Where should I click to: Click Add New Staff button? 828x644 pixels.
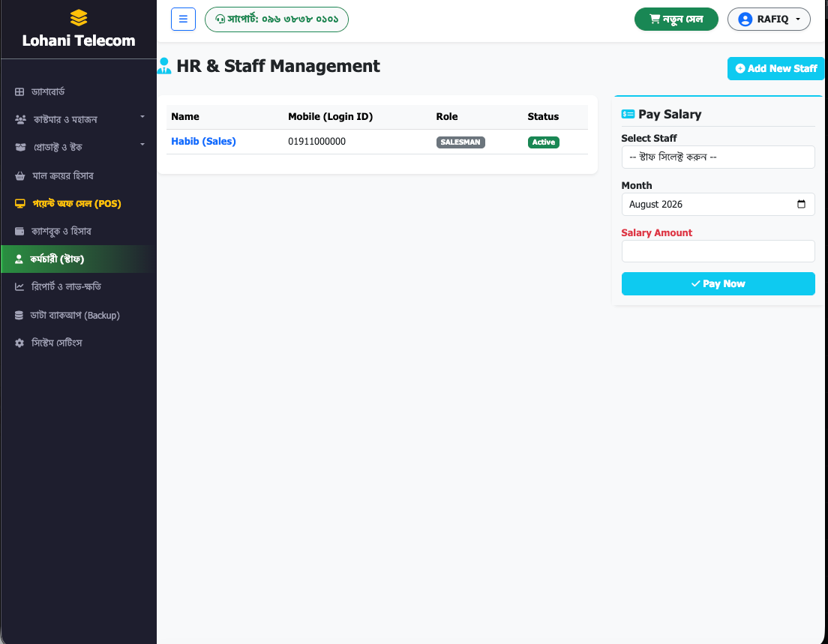point(775,69)
